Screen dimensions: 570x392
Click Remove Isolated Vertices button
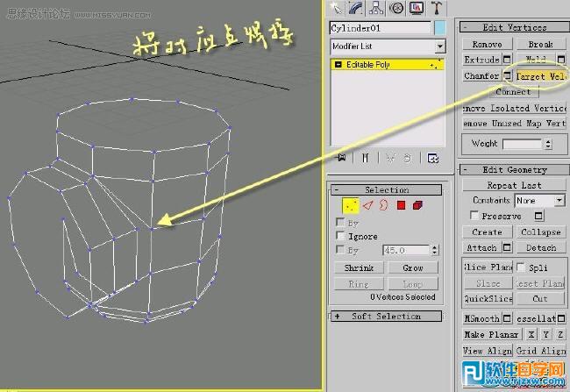(x=514, y=109)
